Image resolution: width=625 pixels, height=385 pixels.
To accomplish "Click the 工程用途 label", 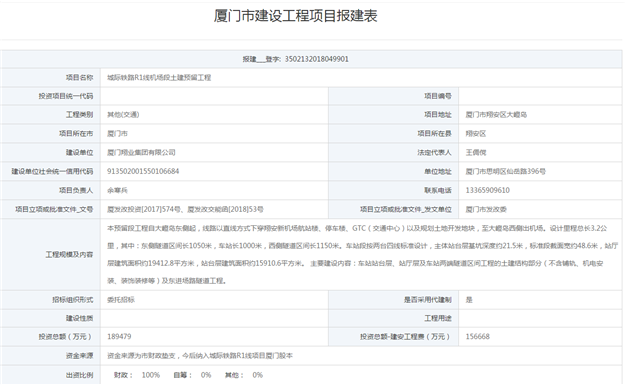I will [x=438, y=318].
